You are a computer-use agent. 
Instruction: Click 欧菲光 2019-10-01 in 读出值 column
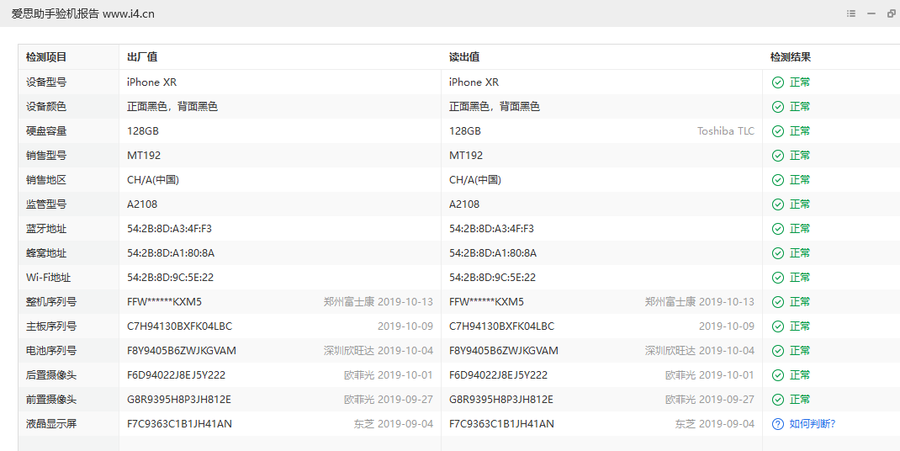tap(709, 375)
